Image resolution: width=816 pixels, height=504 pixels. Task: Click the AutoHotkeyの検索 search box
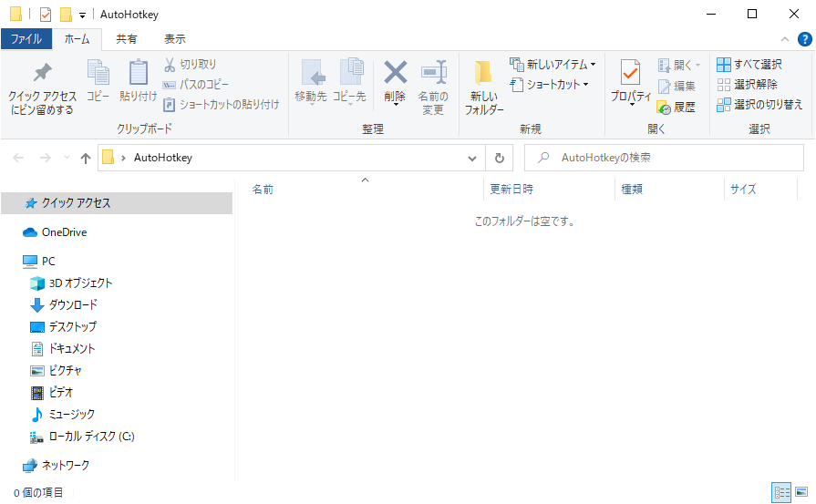[x=664, y=158]
